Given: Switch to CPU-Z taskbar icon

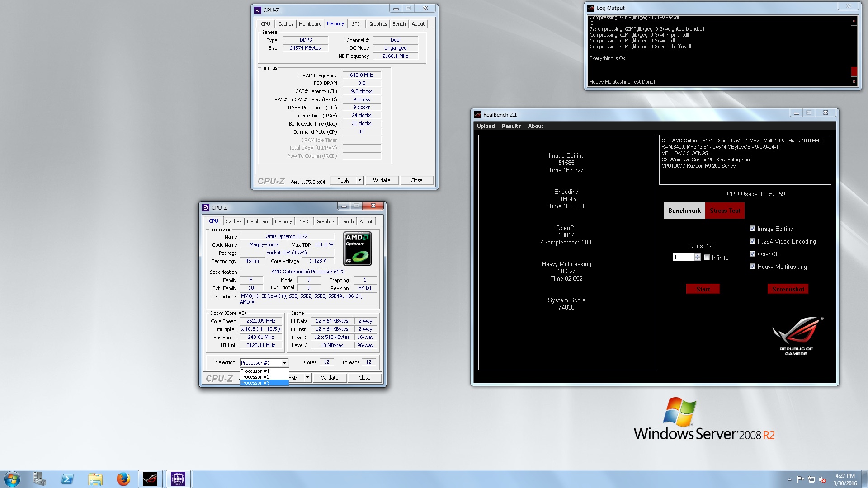Looking at the screenshot, I should (178, 479).
